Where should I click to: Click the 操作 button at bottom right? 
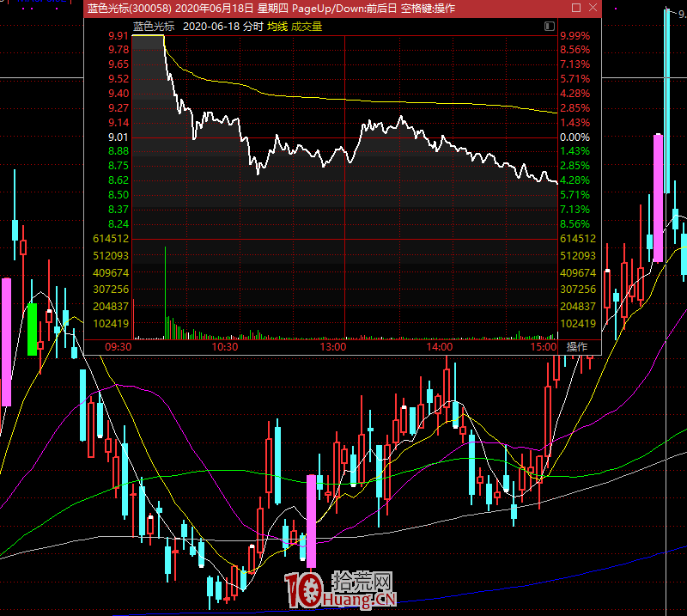tap(577, 347)
